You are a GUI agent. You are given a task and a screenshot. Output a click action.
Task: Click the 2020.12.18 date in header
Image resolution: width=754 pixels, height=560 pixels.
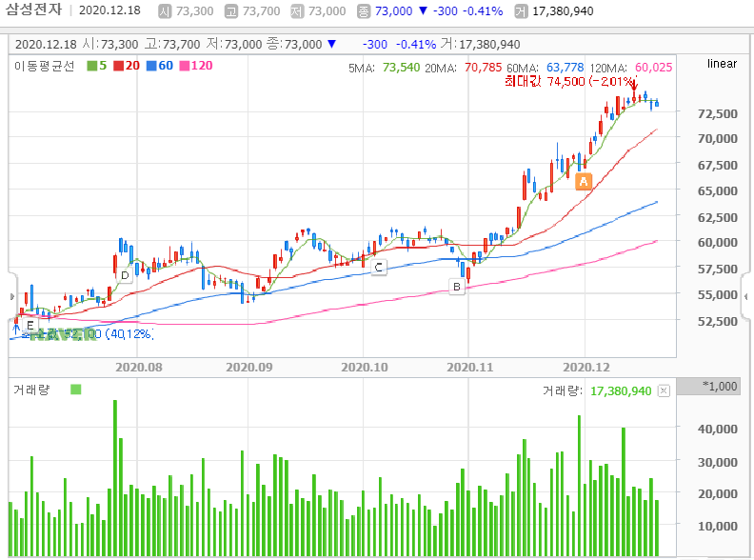tap(109, 10)
